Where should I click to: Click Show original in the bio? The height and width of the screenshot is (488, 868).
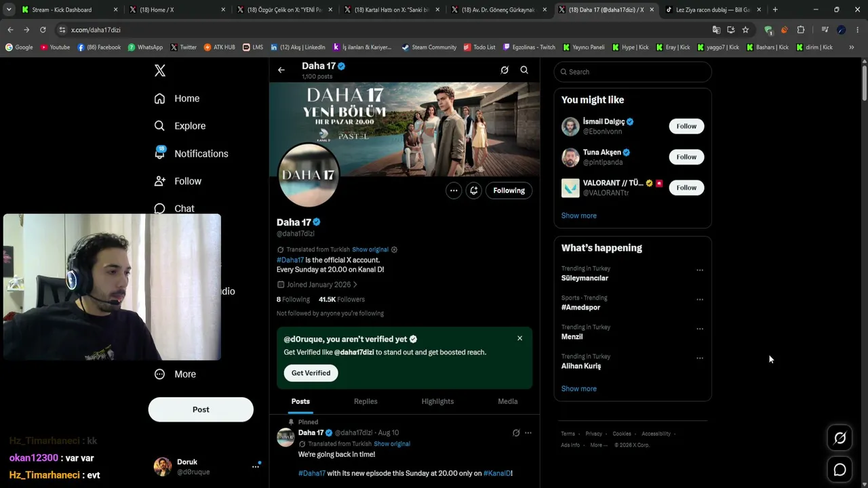tap(370, 249)
